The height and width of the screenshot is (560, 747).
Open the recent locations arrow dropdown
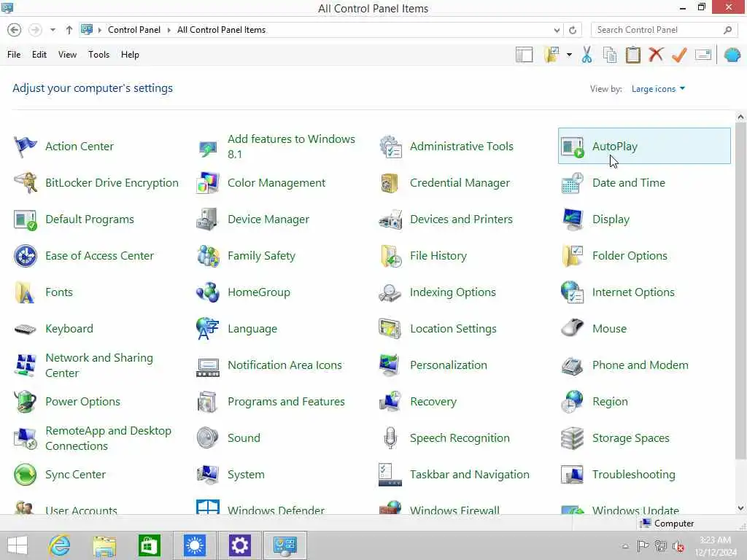53,30
